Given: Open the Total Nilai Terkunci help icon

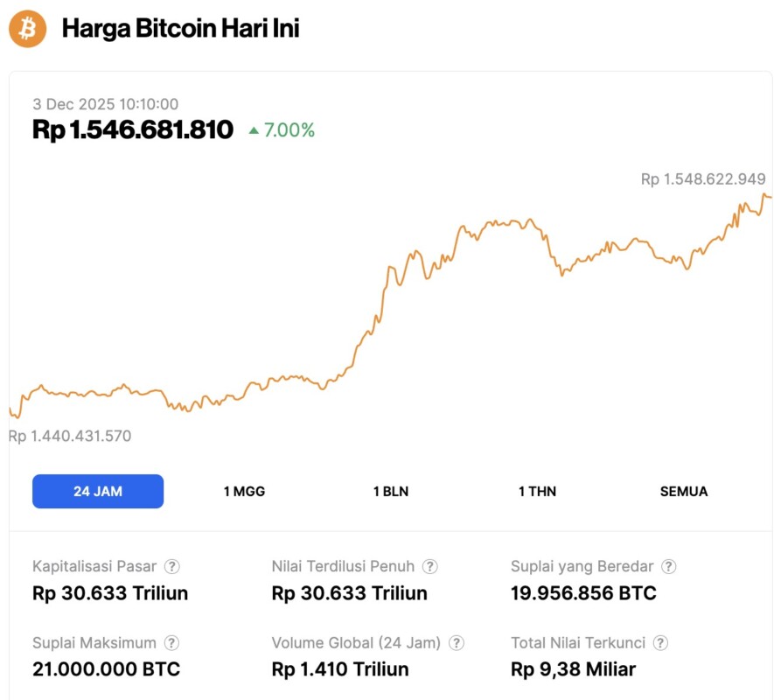Looking at the screenshot, I should (661, 643).
